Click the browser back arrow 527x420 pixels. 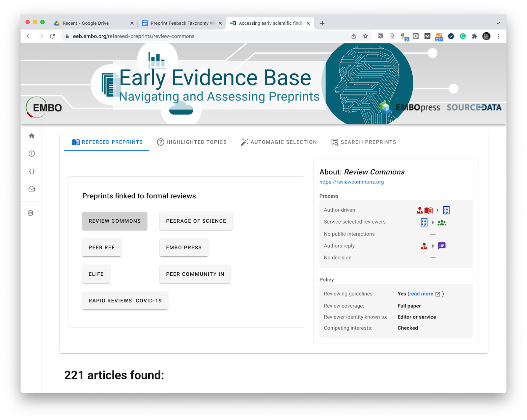pyautogui.click(x=29, y=36)
